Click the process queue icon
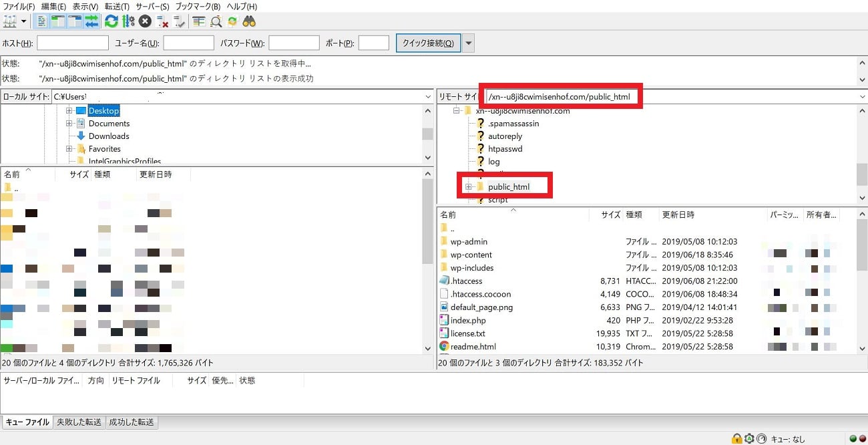Viewport: 868px width, 445px height. coord(128,21)
